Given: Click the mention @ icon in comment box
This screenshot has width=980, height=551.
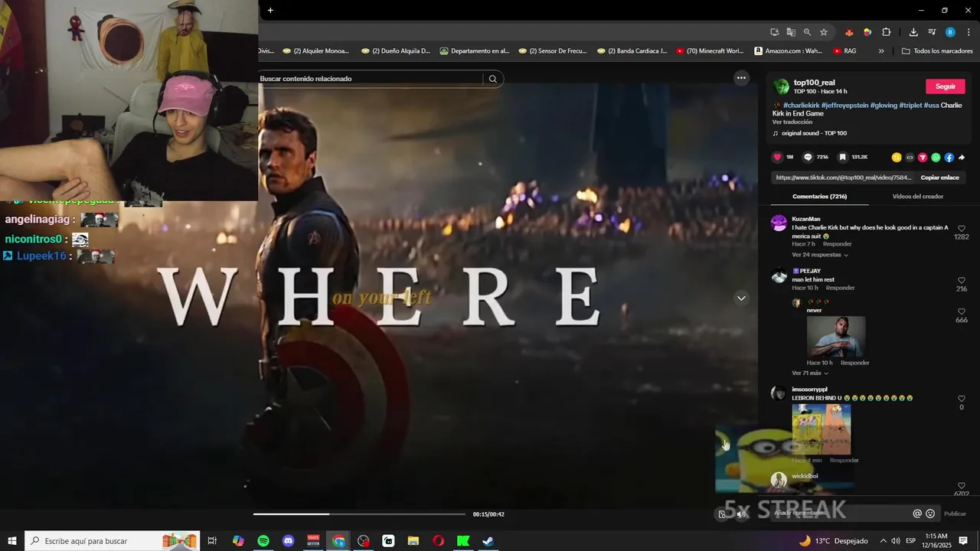Looking at the screenshot, I should 917,514.
